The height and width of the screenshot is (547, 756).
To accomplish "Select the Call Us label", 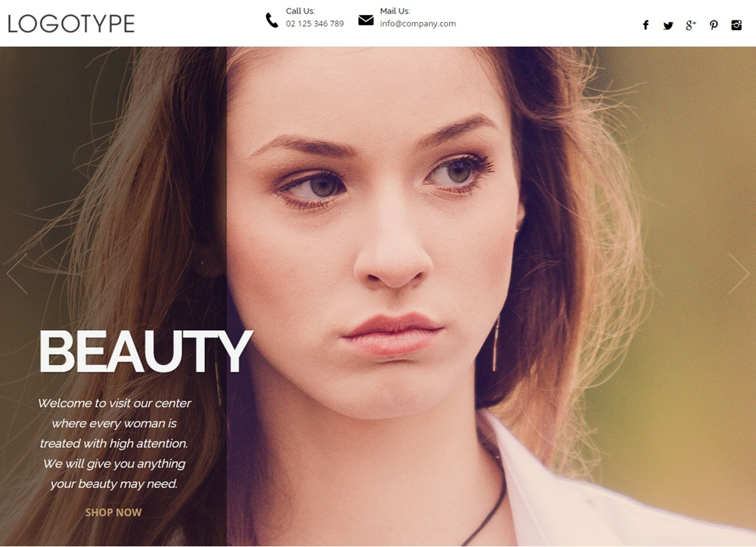I will 300,11.
